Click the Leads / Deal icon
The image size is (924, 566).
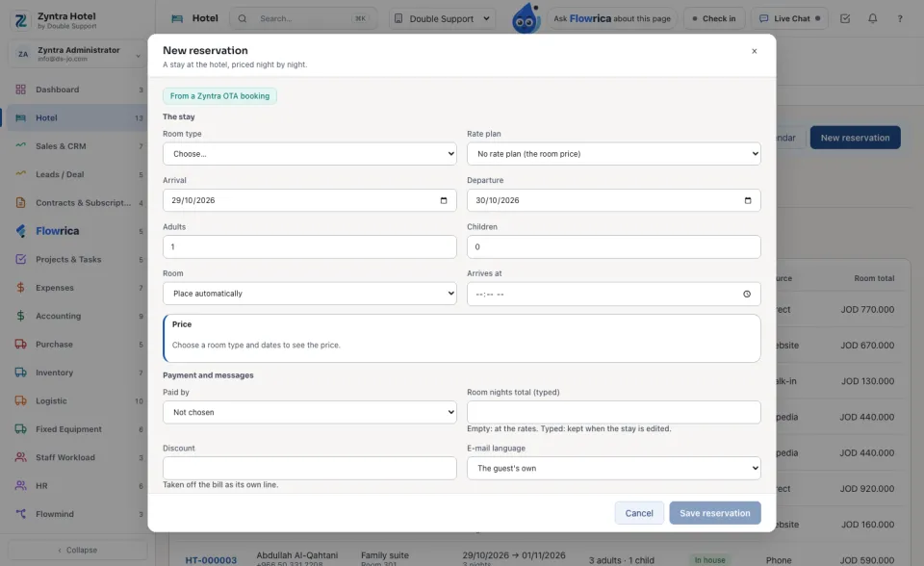pyautogui.click(x=20, y=173)
